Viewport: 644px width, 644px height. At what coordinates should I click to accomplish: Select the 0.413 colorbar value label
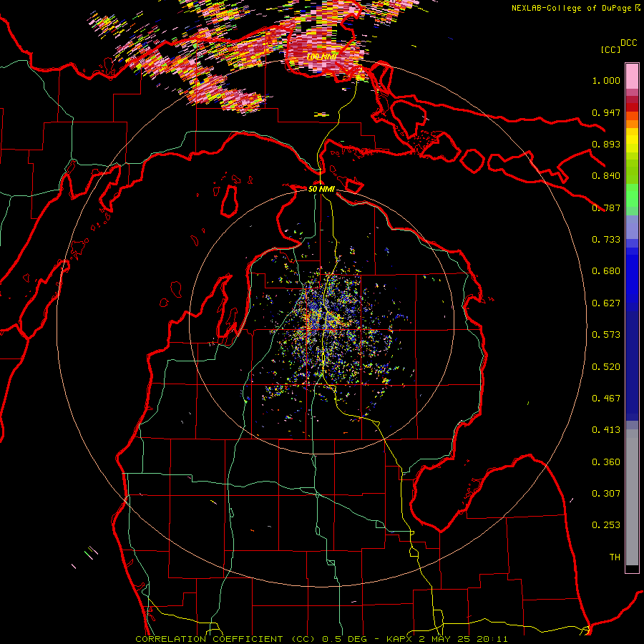(x=606, y=430)
